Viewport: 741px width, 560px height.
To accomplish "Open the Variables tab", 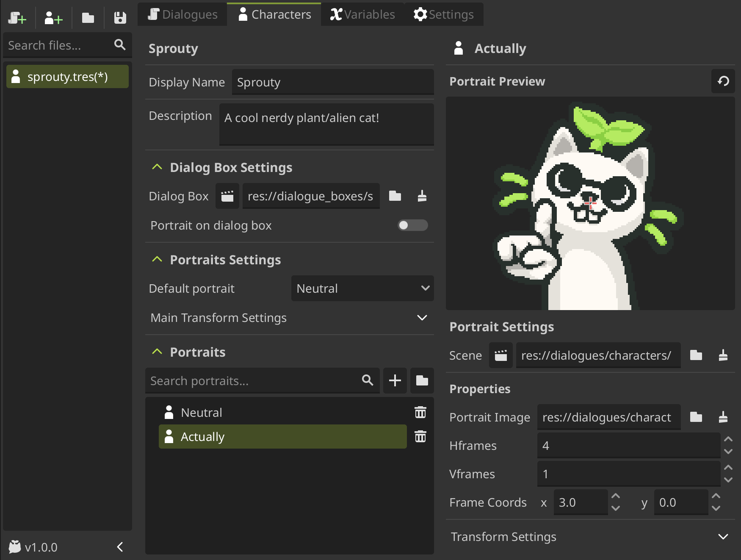I will (362, 14).
